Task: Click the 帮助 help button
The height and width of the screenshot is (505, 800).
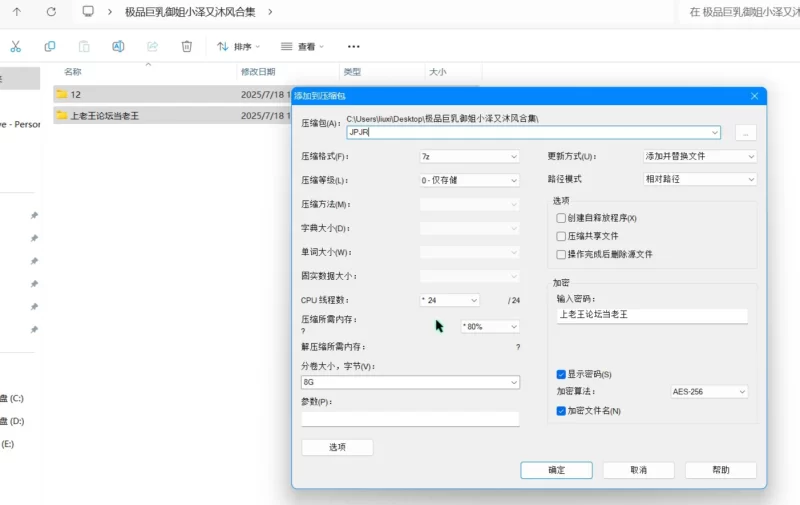Action: (721, 470)
